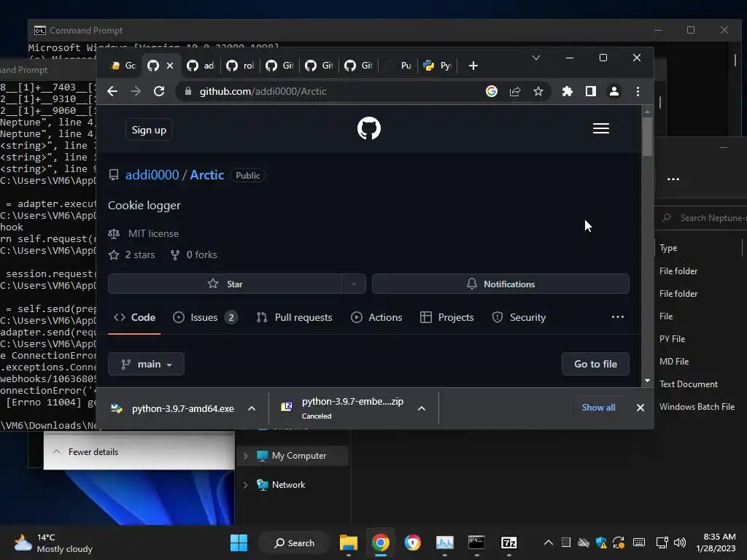
Task: Click the Type column header in Explorer
Action: tap(668, 248)
